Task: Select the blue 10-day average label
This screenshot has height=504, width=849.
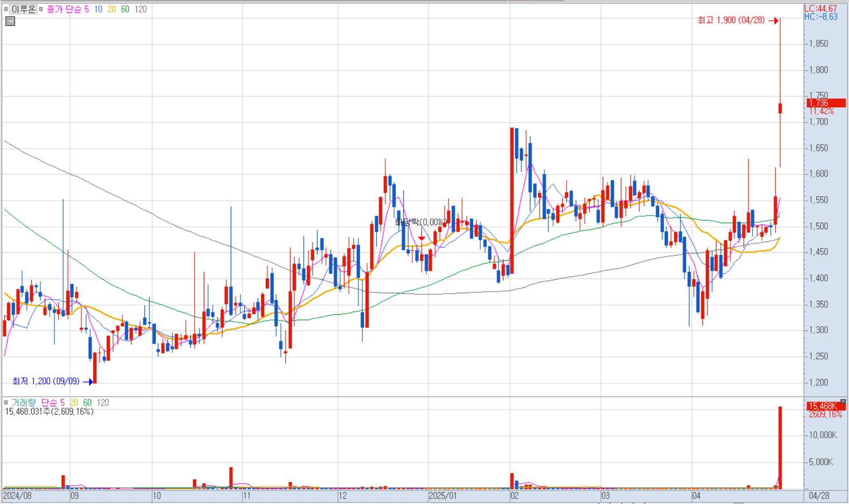Action: pyautogui.click(x=98, y=9)
